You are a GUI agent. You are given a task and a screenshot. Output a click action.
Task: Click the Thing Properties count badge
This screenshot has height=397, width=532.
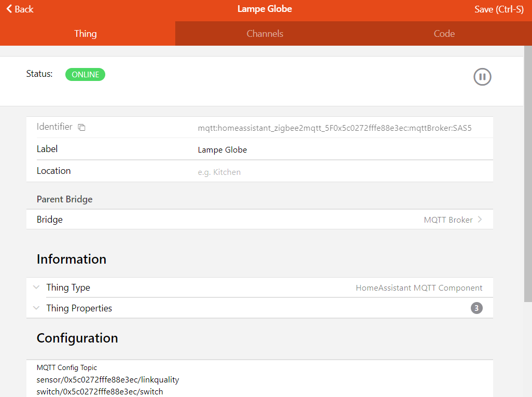click(477, 308)
